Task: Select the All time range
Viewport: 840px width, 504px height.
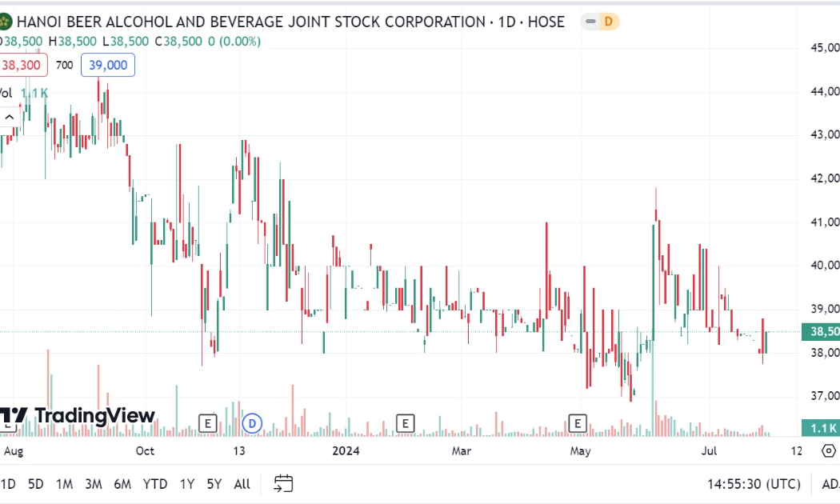Action: coord(242,484)
